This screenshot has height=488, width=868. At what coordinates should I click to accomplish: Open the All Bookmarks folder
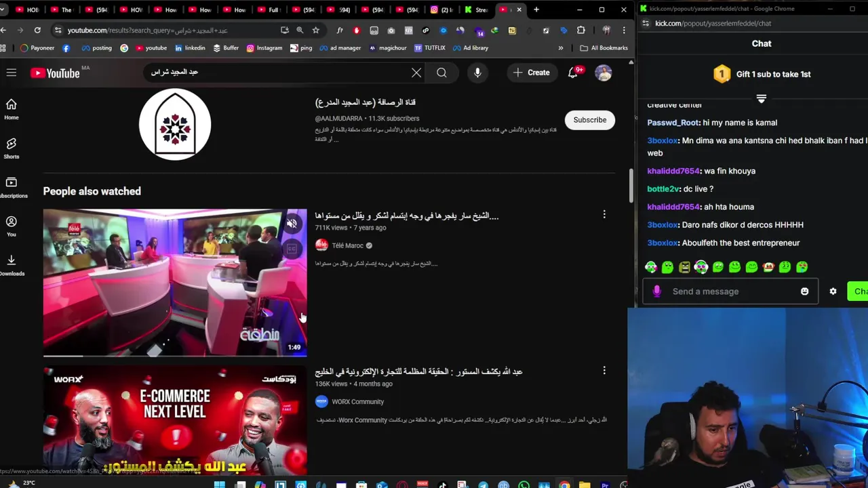point(604,48)
